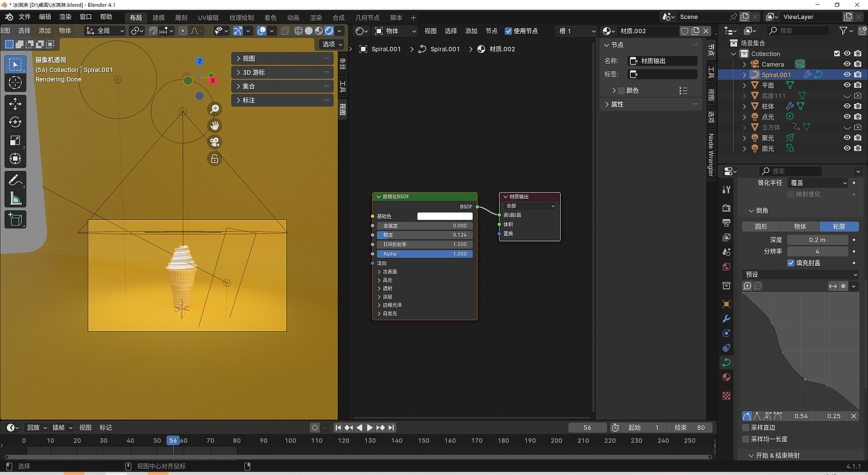Select the Move tool in the left toolbar

point(15,104)
